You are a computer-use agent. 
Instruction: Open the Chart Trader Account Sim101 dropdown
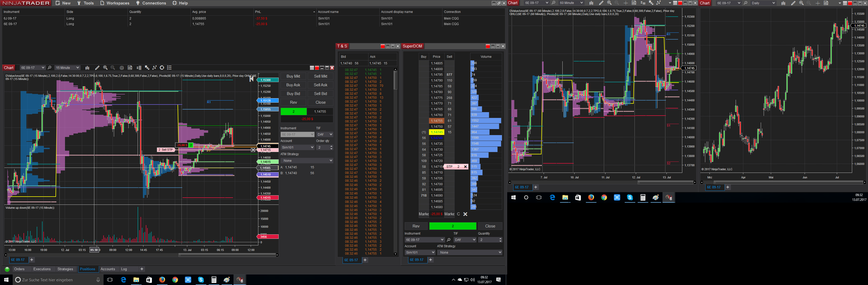[297, 147]
